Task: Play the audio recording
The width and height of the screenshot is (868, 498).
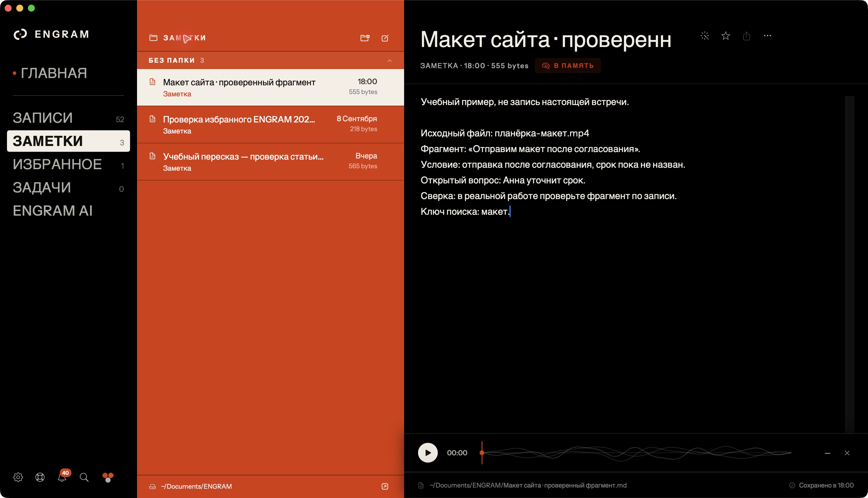Action: (428, 453)
